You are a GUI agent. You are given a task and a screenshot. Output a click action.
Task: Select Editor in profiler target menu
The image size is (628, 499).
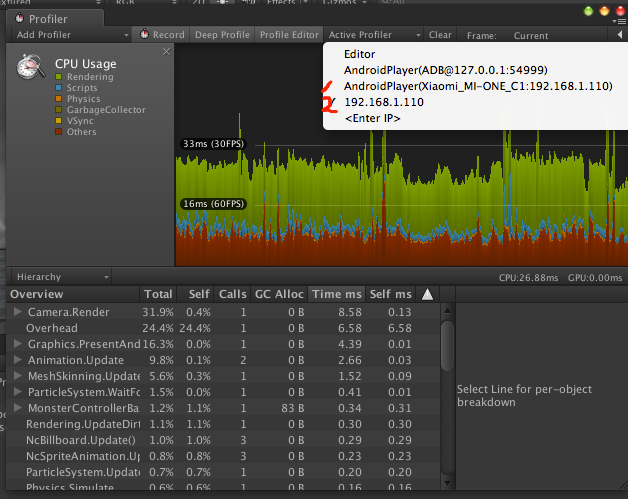475,54
